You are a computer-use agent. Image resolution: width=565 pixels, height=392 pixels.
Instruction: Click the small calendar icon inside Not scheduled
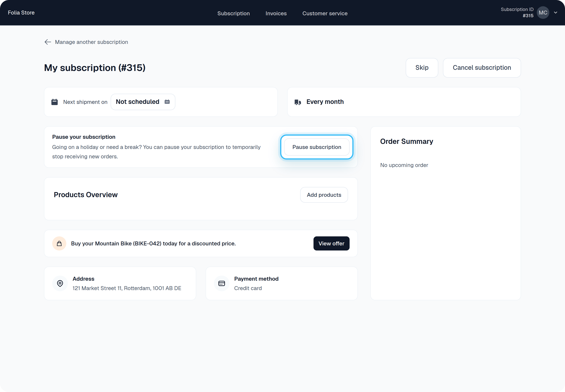click(x=167, y=102)
